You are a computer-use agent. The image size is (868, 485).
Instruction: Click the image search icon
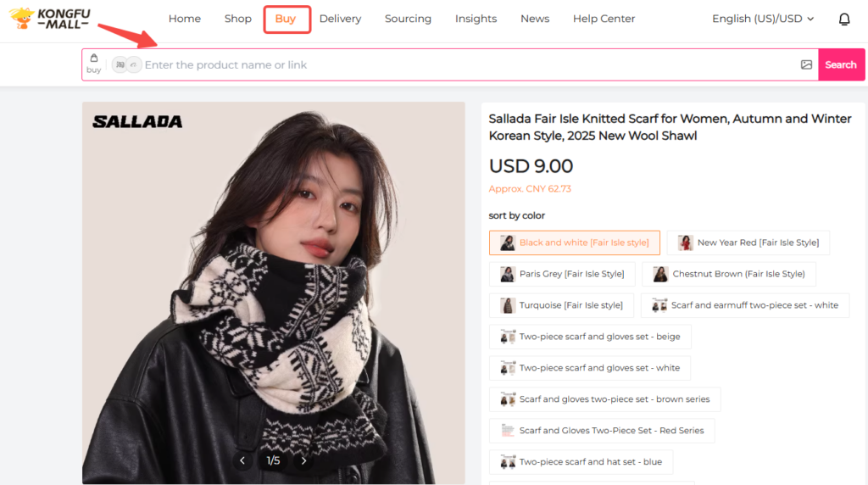[806, 64]
